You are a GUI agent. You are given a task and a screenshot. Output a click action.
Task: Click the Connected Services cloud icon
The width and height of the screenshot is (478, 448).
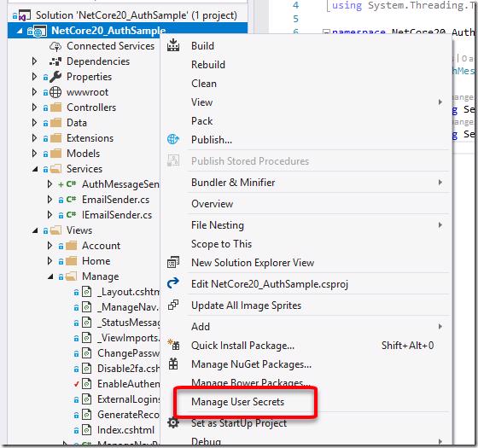tap(55, 46)
